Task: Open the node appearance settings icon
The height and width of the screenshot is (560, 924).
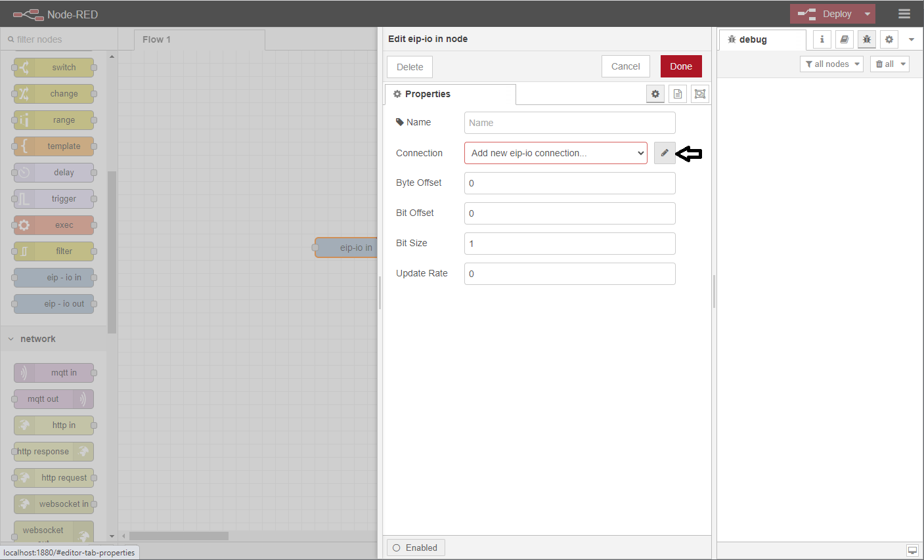Action: 700,94
